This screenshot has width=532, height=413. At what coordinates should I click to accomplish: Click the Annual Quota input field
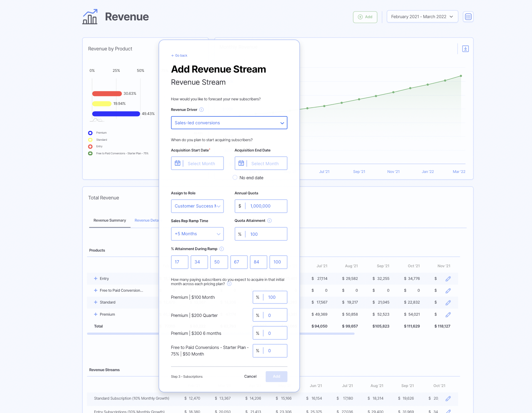coord(266,206)
